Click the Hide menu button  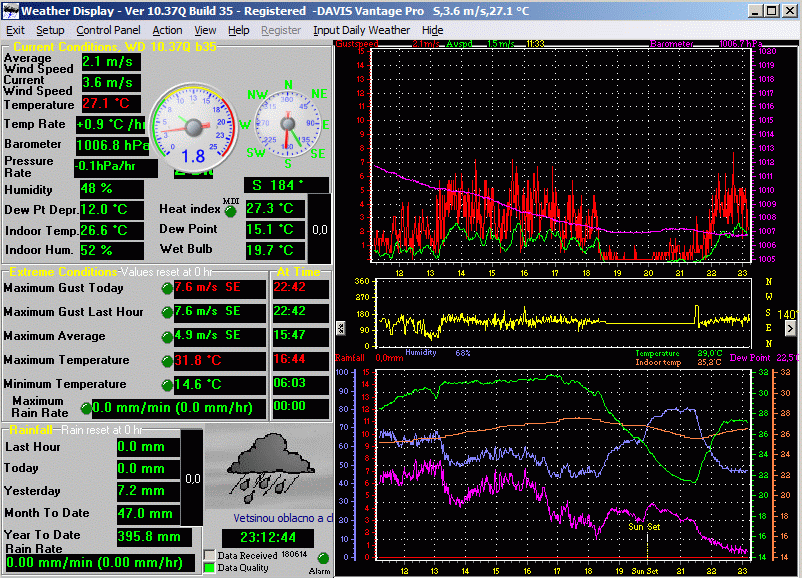(x=432, y=30)
